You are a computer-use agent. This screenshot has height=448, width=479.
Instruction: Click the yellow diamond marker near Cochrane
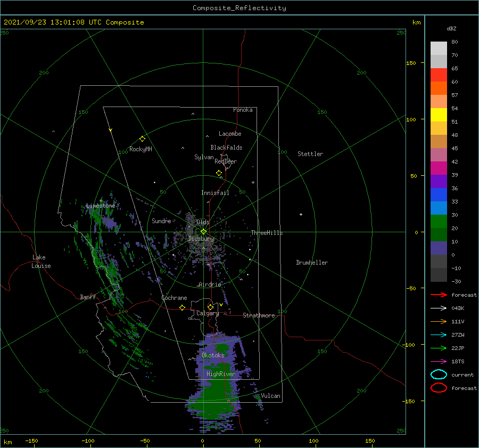182,307
